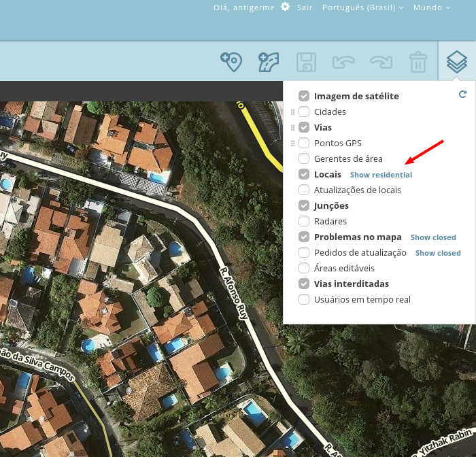Check the Usuários em tempo real box
The height and width of the screenshot is (457, 476).
click(304, 299)
